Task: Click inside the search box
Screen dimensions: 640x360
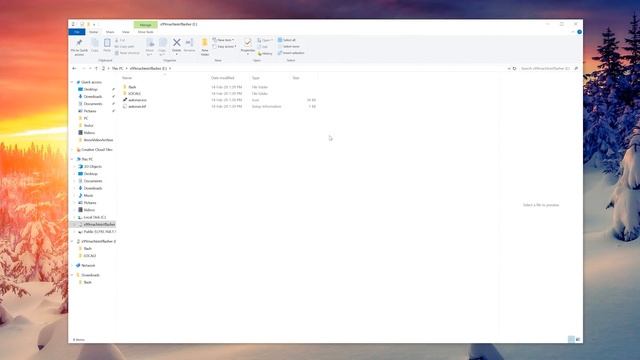Action: 546,69
